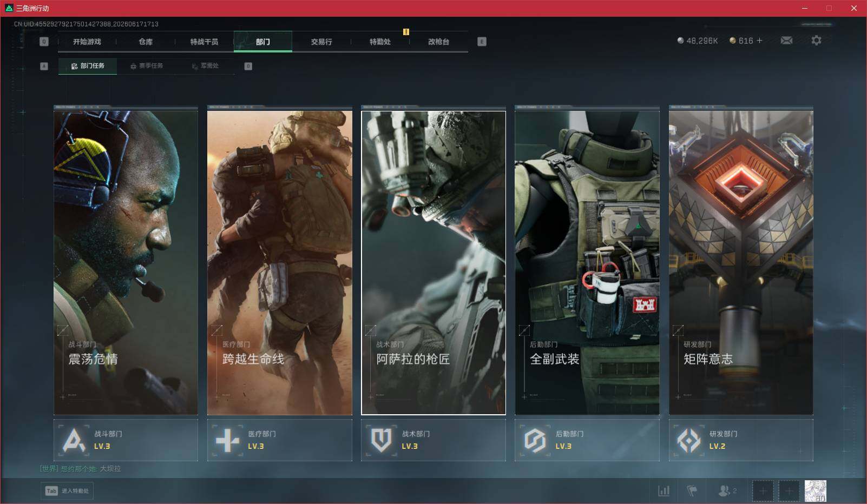The width and height of the screenshot is (867, 504).
Task: Click the 研发部门 LV.2 button
Action: 741,440
